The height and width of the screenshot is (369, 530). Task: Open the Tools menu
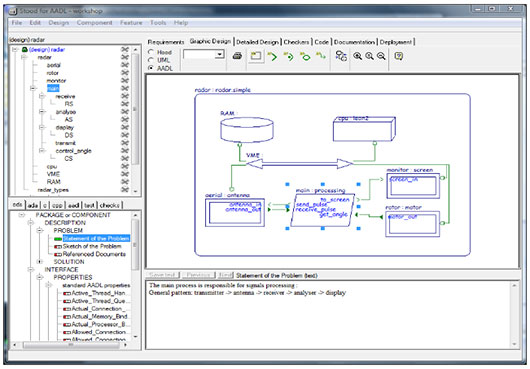click(158, 23)
